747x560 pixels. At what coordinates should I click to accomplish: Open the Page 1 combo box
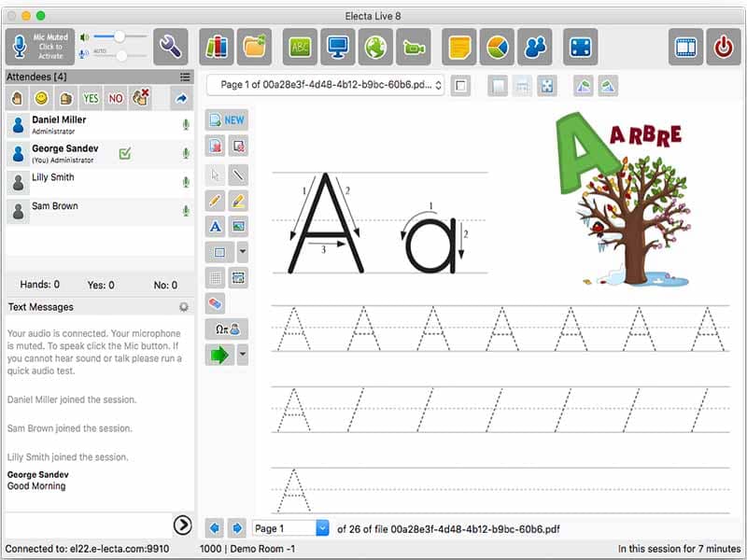point(290,528)
